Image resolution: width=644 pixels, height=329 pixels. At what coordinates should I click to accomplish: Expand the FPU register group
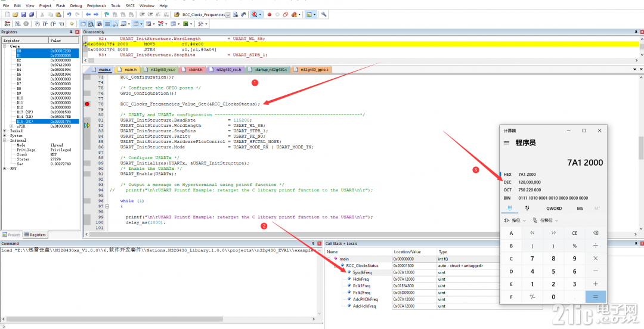(x=5, y=168)
